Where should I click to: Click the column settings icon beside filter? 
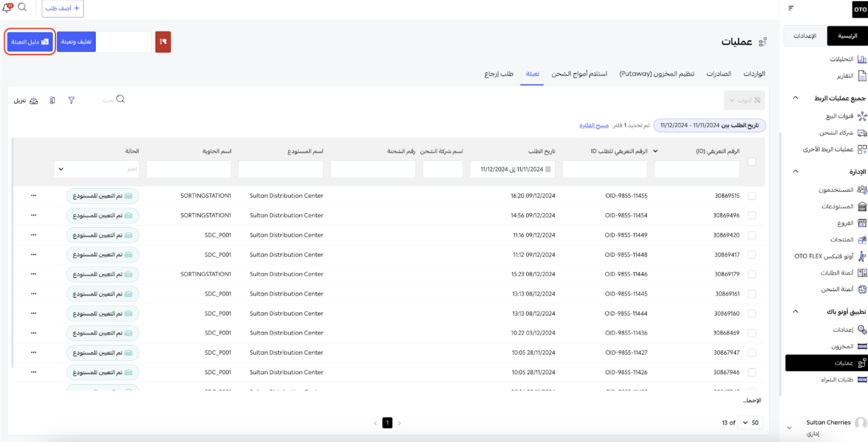52,100
